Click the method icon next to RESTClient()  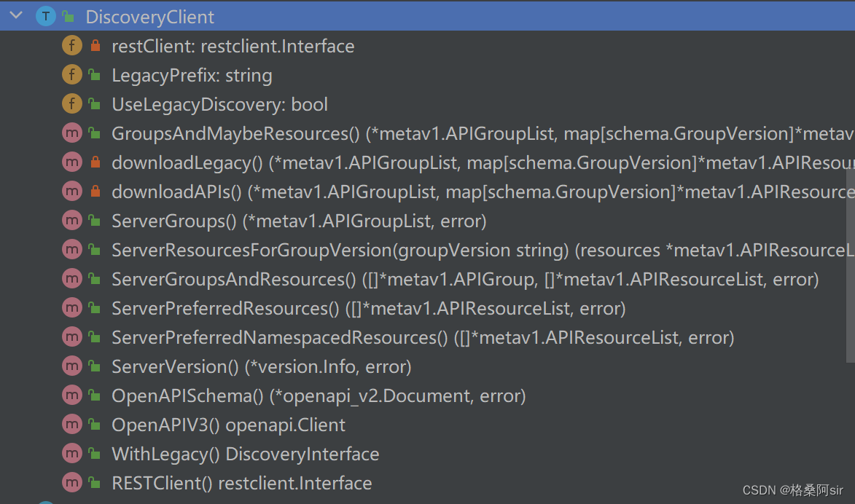point(72,483)
